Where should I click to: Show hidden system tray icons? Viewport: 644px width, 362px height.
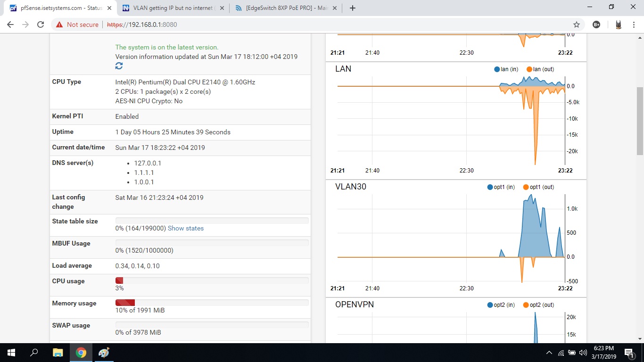click(549, 353)
